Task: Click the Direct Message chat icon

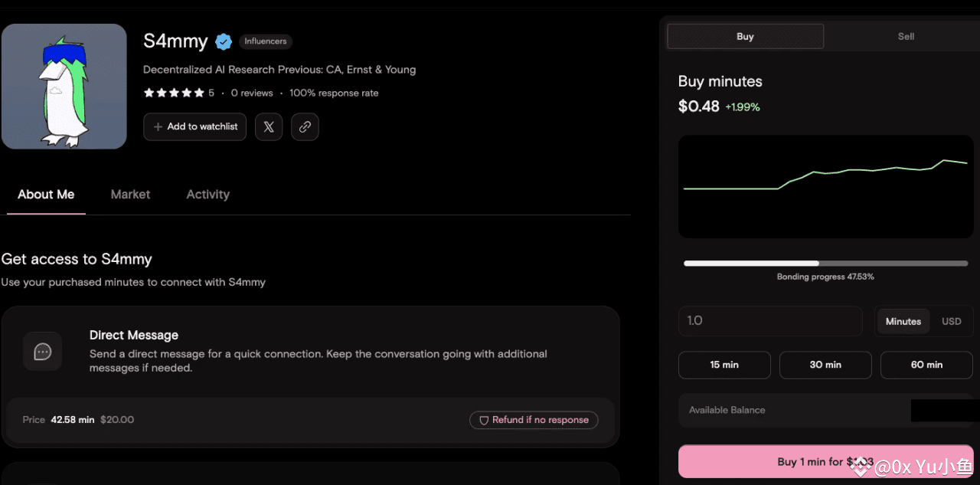Action: pos(43,352)
